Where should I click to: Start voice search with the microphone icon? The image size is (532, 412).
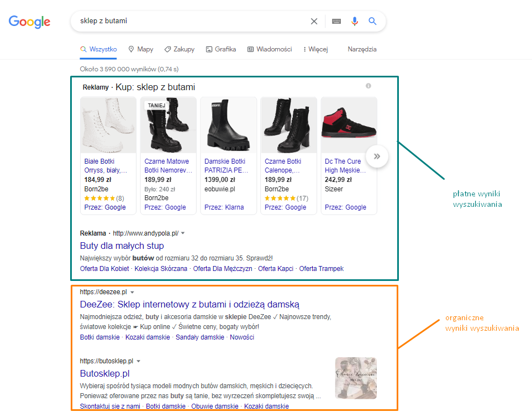coord(355,22)
